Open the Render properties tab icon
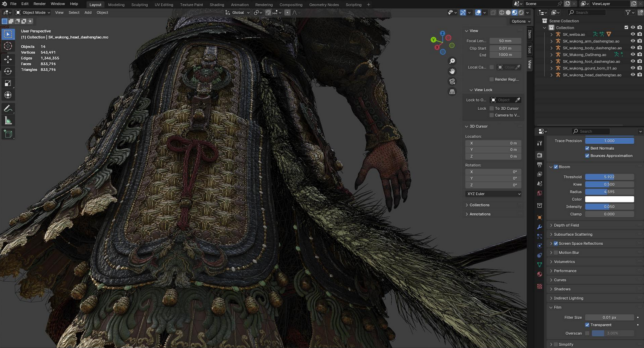This screenshot has height=348, width=644. click(x=540, y=155)
